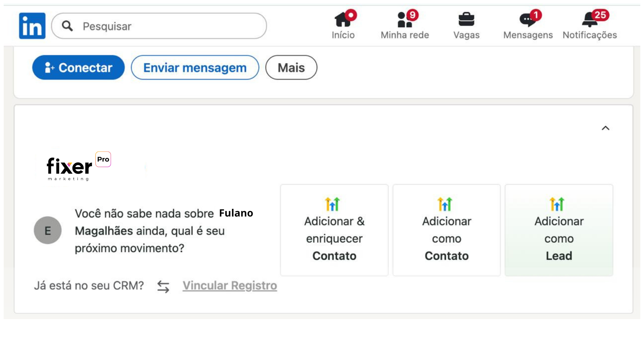Open the Mais options dropdown

pos(291,67)
